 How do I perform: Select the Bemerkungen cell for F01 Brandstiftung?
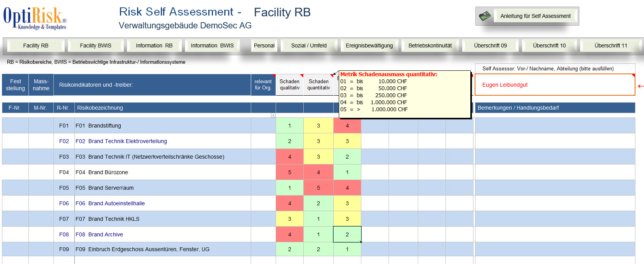[x=554, y=126]
